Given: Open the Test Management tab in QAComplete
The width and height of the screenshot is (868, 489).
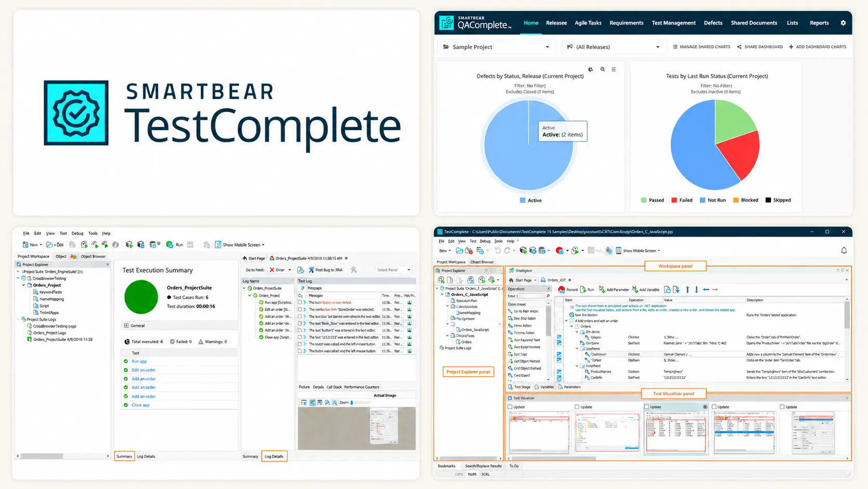Looking at the screenshot, I should tap(674, 23).
